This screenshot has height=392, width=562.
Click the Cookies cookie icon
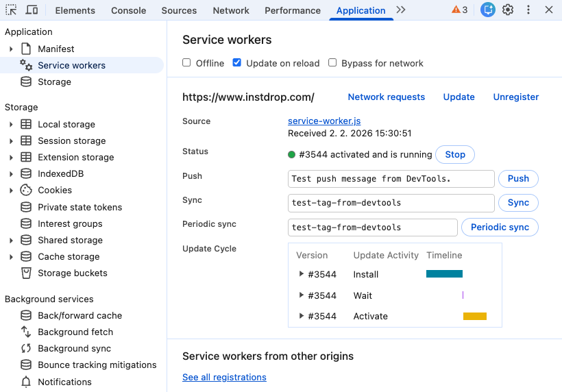[x=26, y=191]
